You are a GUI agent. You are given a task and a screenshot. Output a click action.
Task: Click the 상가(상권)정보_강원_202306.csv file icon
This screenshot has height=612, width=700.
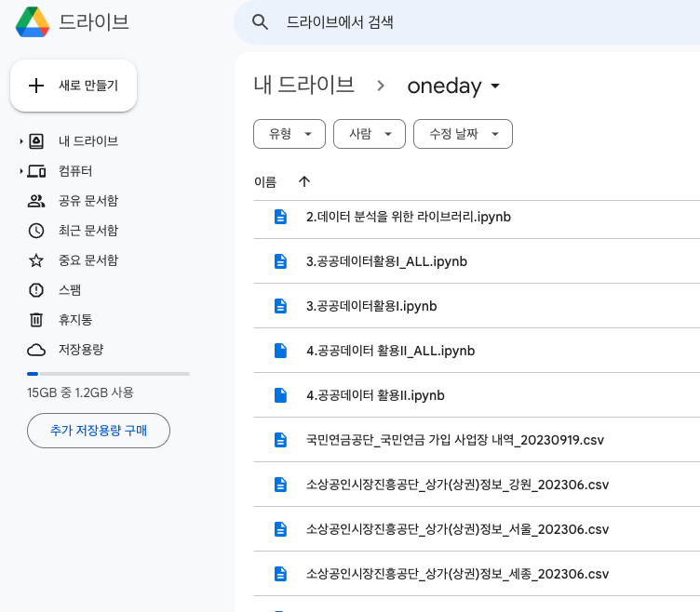280,485
